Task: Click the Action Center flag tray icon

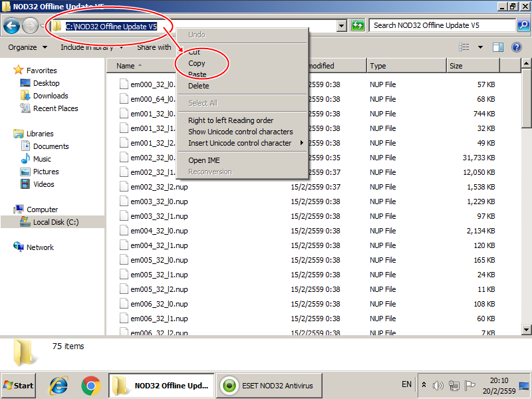Action: point(469,386)
